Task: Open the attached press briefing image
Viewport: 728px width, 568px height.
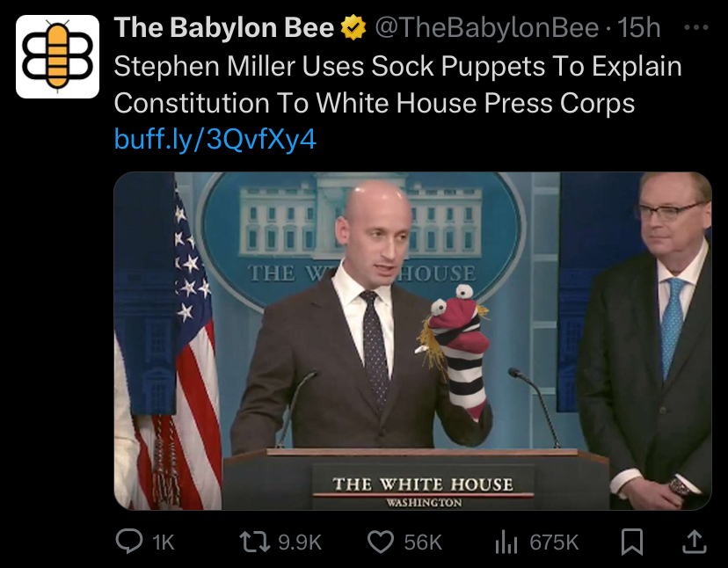Action: (x=412, y=341)
